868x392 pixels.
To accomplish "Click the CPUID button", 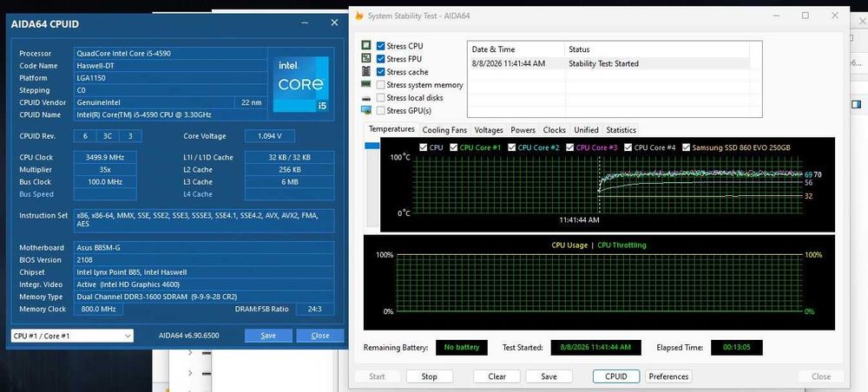I will (x=616, y=376).
